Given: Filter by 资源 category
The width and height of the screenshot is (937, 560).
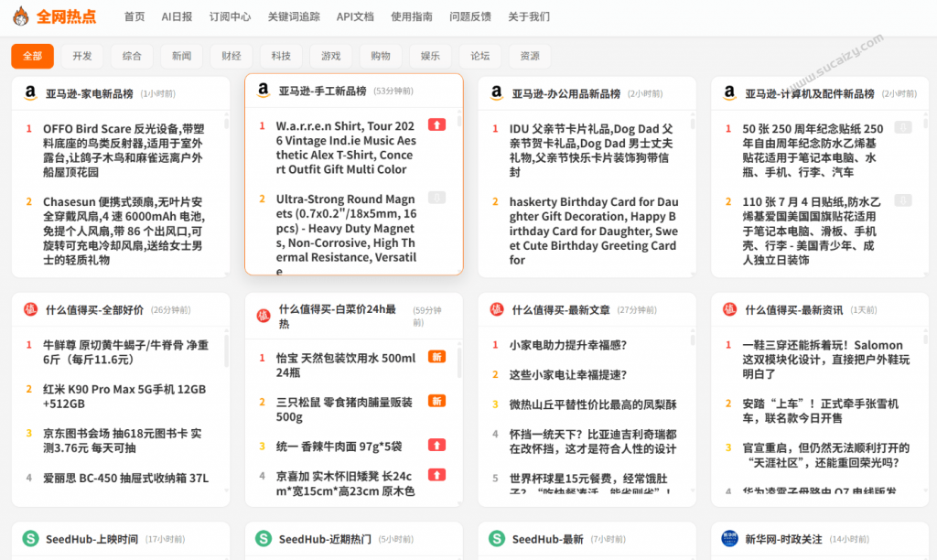Looking at the screenshot, I should pyautogui.click(x=530, y=56).
